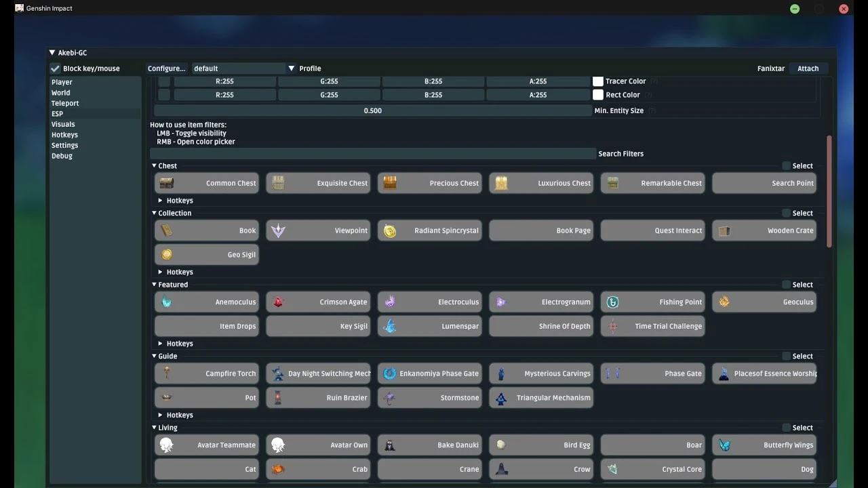The height and width of the screenshot is (488, 868).
Task: Open the Settings sidebar tab
Action: point(95,145)
